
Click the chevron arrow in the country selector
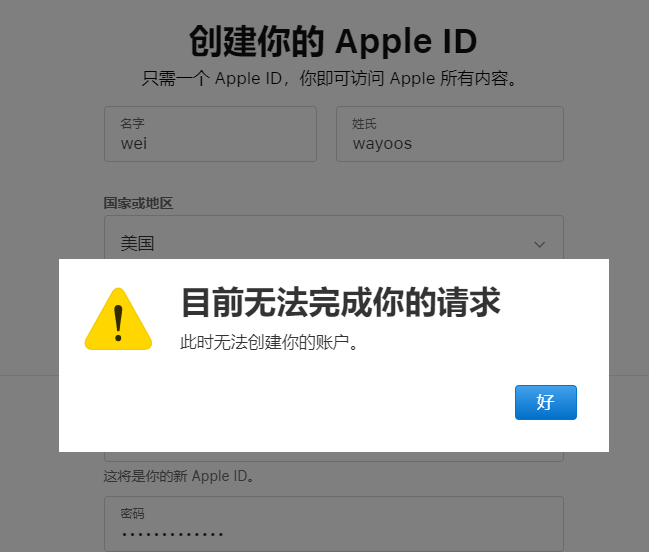pyautogui.click(x=539, y=245)
